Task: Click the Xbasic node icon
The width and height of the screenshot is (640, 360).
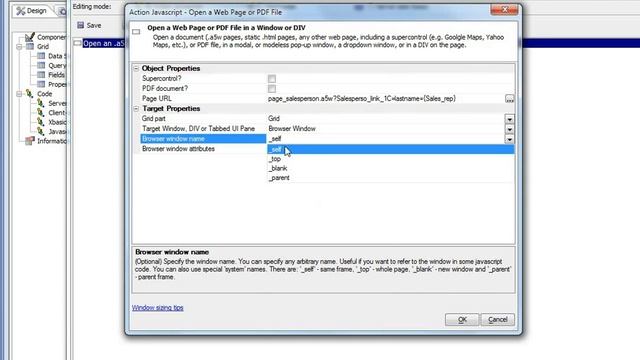Action: [x=41, y=122]
